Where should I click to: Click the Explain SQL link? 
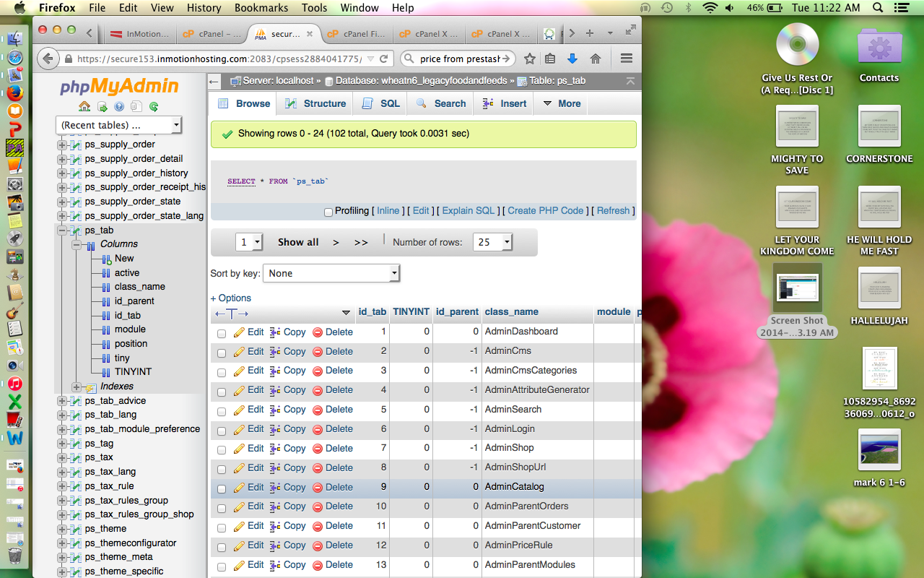coord(468,211)
